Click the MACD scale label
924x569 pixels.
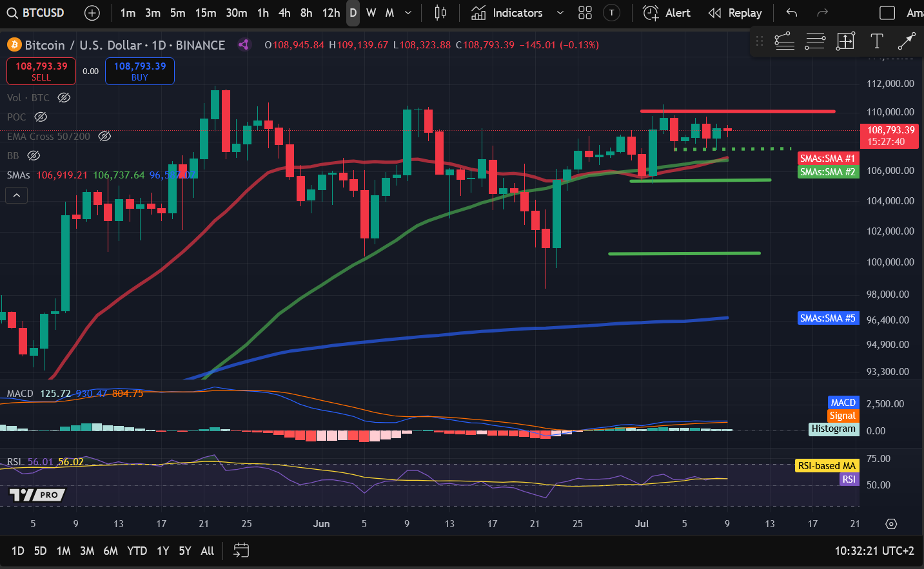point(843,403)
